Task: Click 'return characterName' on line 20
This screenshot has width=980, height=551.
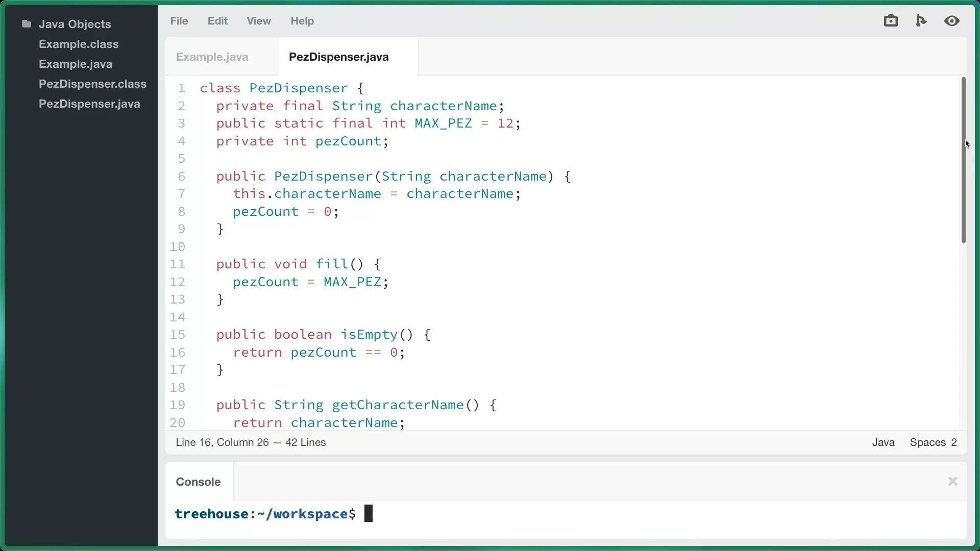Action: pyautogui.click(x=315, y=422)
